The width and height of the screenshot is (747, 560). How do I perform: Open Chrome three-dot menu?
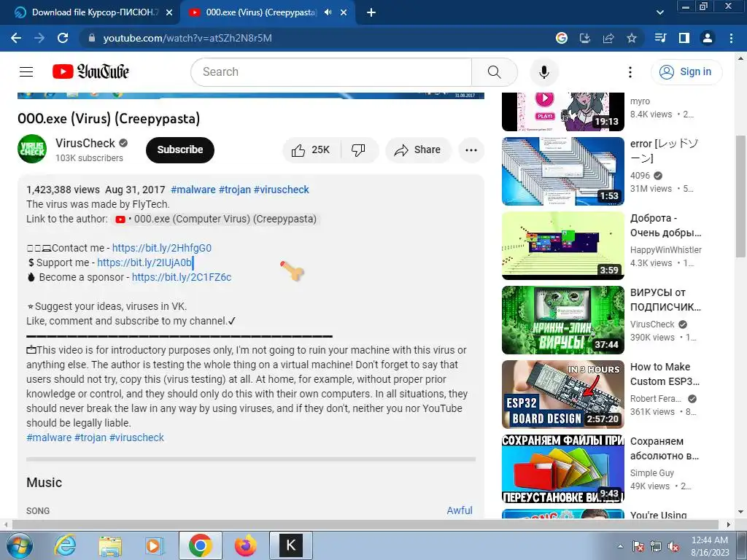point(731,38)
